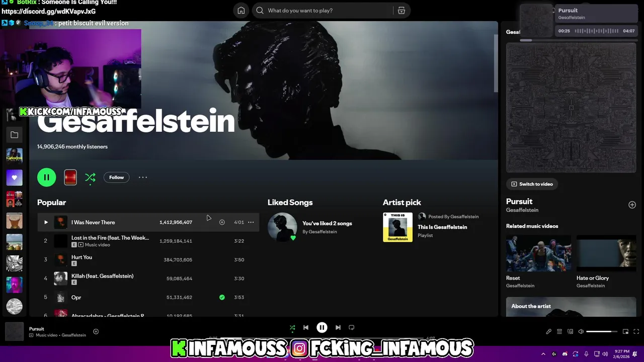
Task: Skip to previous track in the player bar
Action: point(305,327)
